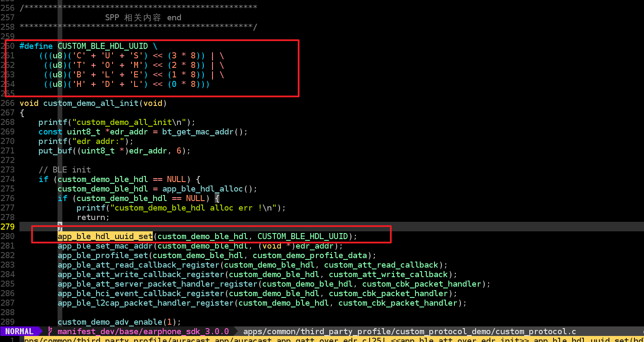Click printf "custom_demo_all_init\n" string
Viewport: 644px width, 342px height.
(129, 122)
